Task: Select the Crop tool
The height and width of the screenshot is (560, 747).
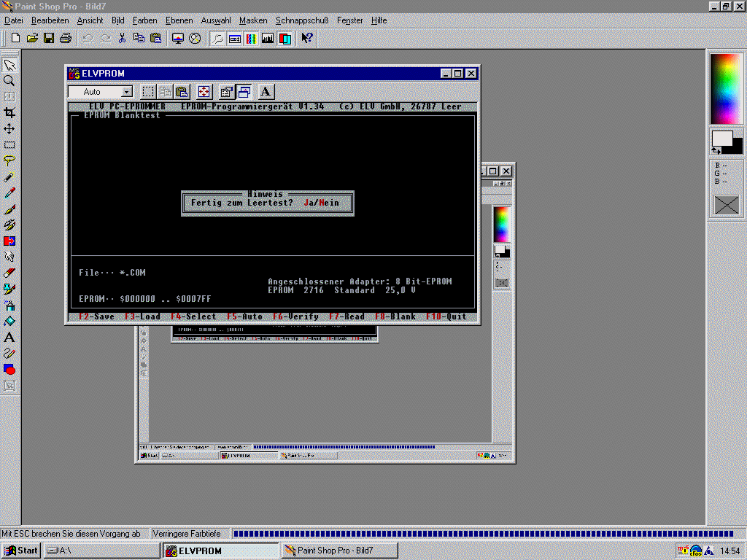Action: click(9, 112)
